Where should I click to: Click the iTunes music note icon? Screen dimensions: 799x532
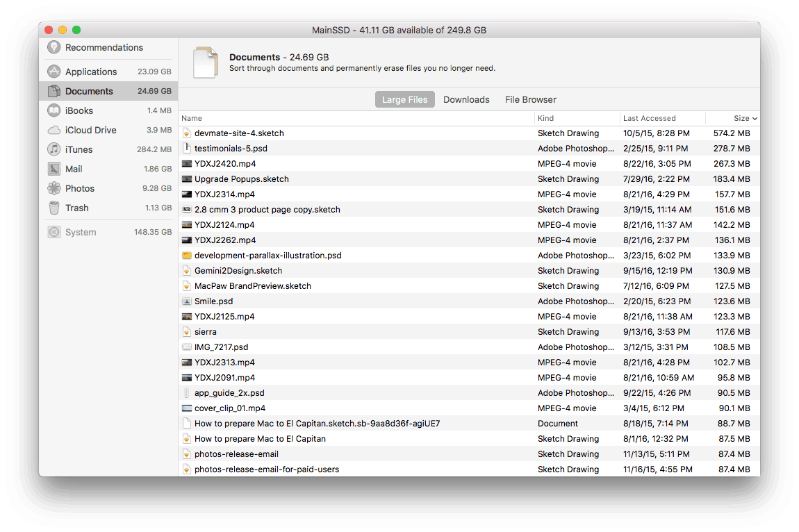(54, 149)
